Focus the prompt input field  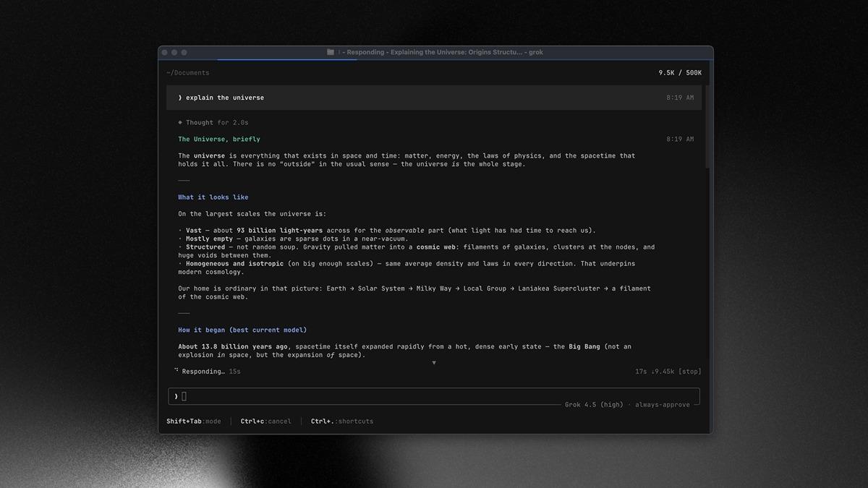point(434,396)
